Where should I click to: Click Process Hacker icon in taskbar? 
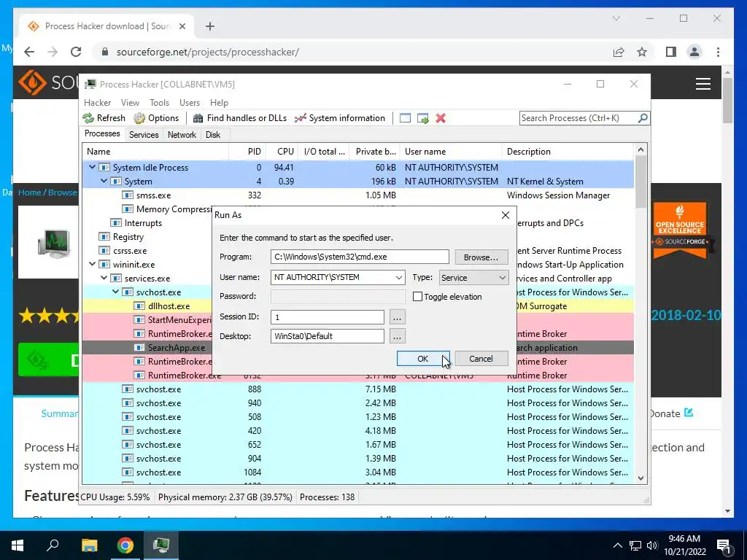(161, 545)
